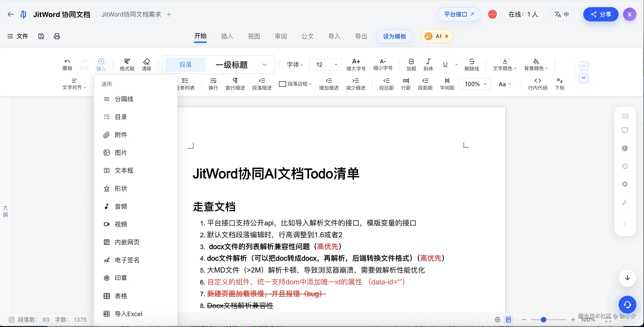Apply first-line indent (首行缩进)
644x327 pixels.
point(235,84)
